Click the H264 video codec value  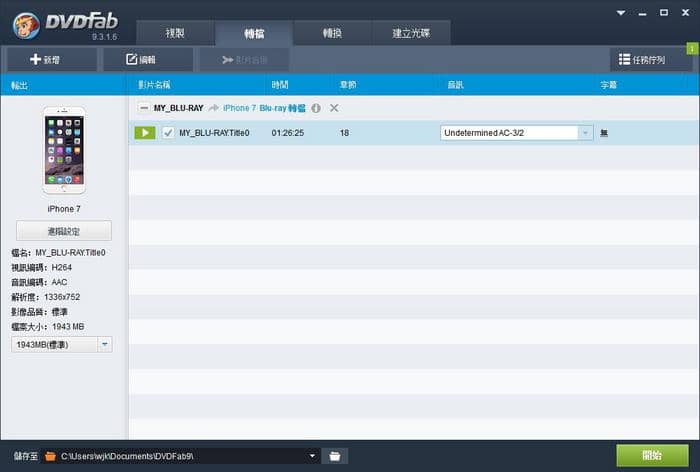coord(62,267)
